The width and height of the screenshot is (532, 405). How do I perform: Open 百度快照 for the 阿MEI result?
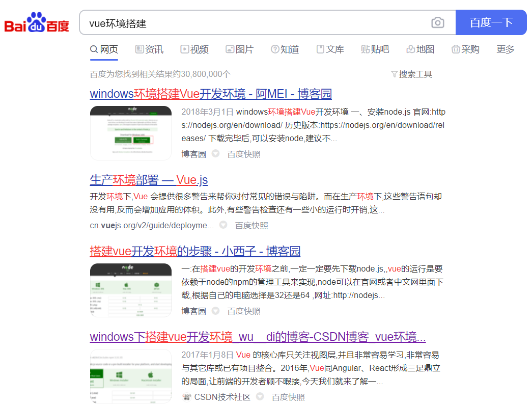(x=244, y=154)
